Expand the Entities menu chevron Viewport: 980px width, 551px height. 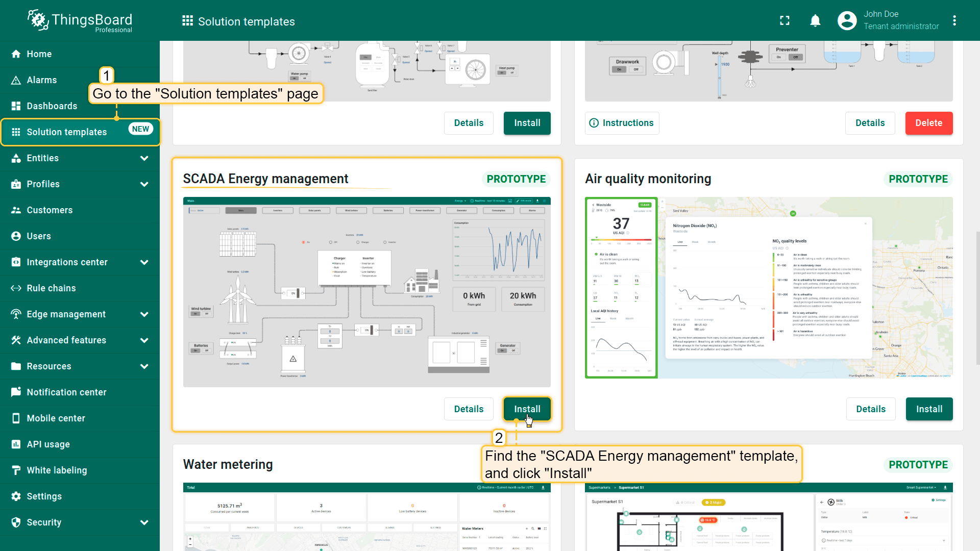[144, 158]
